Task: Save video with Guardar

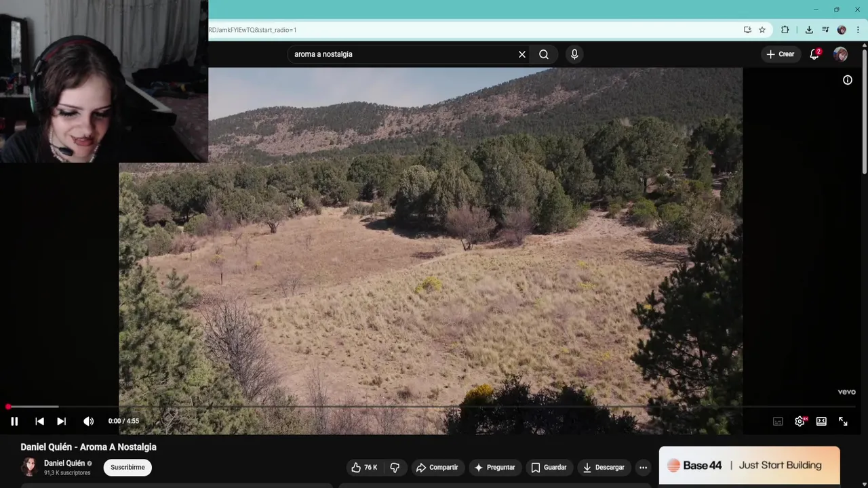Action: (549, 467)
